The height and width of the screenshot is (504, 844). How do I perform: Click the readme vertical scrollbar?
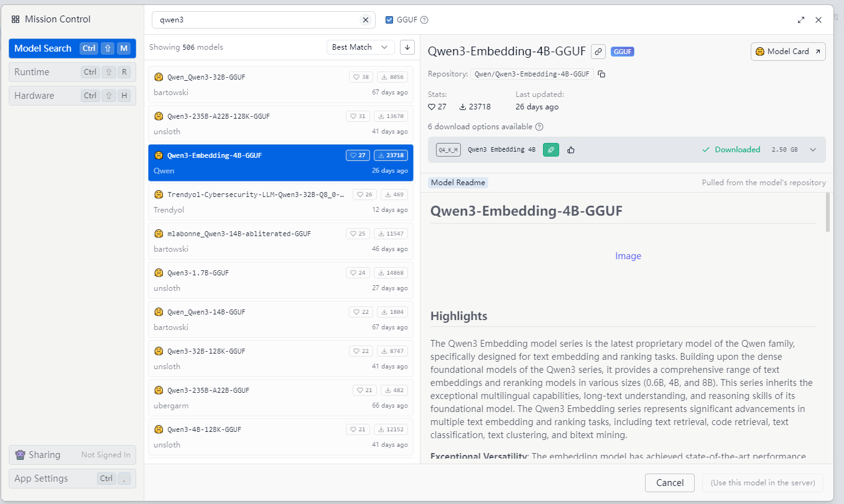[827, 213]
